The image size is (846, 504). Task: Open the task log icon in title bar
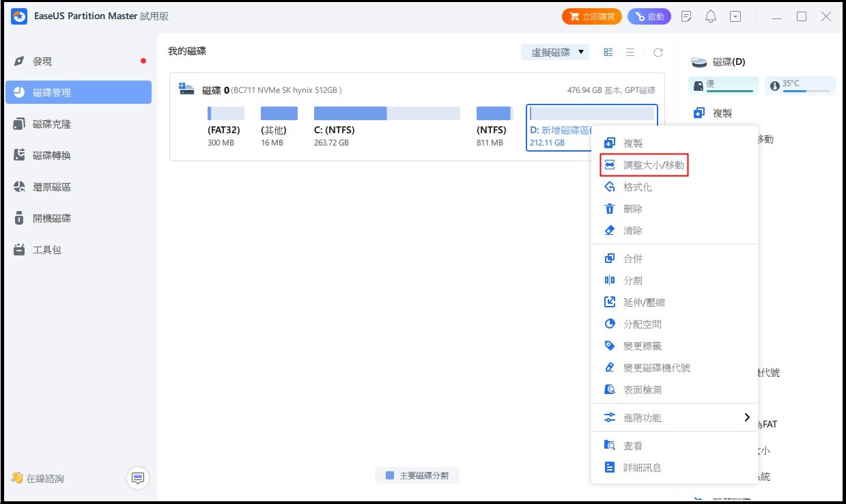[687, 16]
